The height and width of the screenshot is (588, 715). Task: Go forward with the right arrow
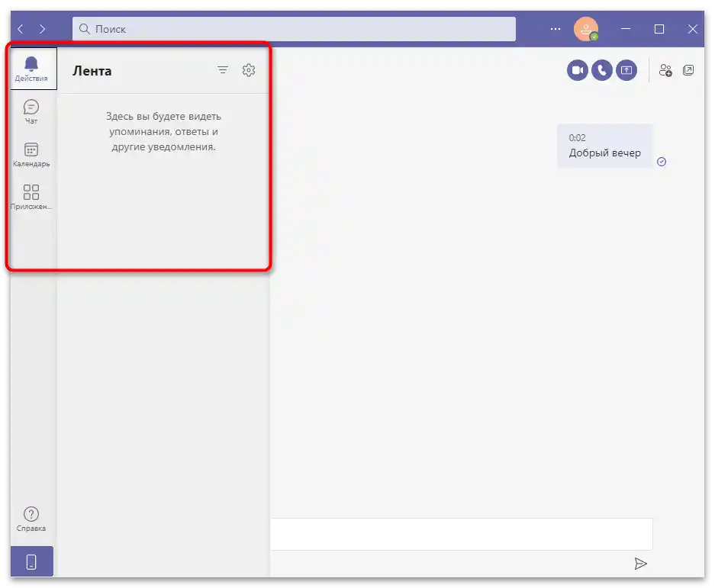tap(43, 29)
